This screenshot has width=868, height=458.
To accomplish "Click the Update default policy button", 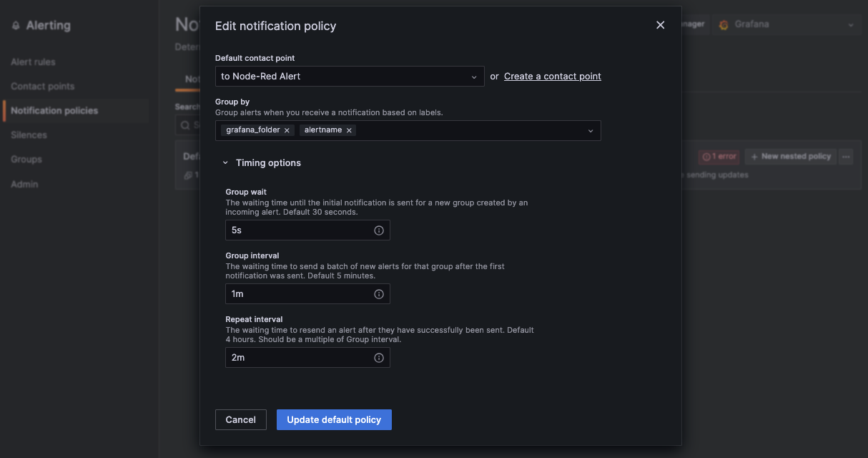I will click(x=334, y=420).
